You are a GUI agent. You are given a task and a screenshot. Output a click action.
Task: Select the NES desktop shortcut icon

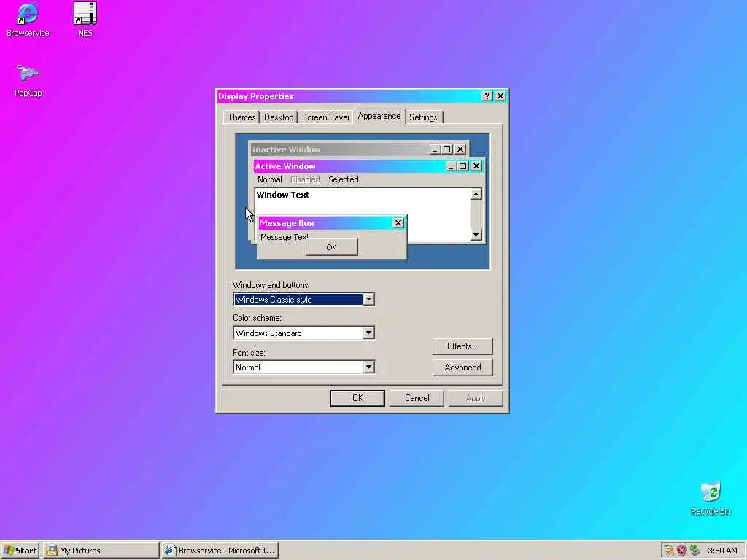point(85,19)
